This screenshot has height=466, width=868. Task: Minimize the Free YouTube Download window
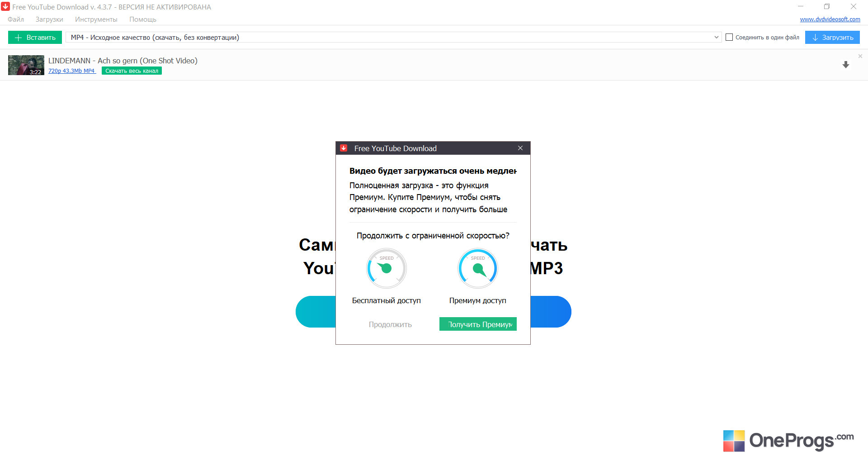coord(801,7)
